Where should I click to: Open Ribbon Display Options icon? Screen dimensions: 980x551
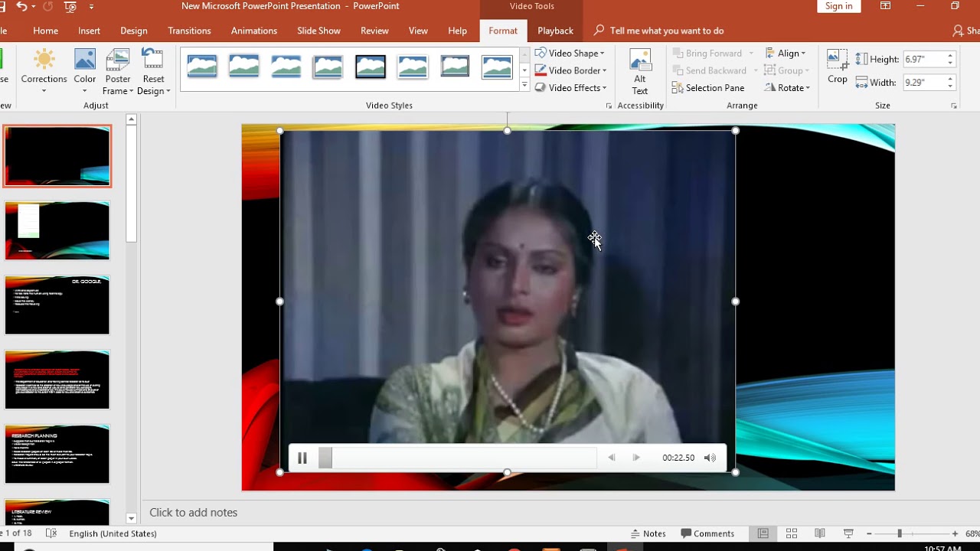tap(885, 6)
